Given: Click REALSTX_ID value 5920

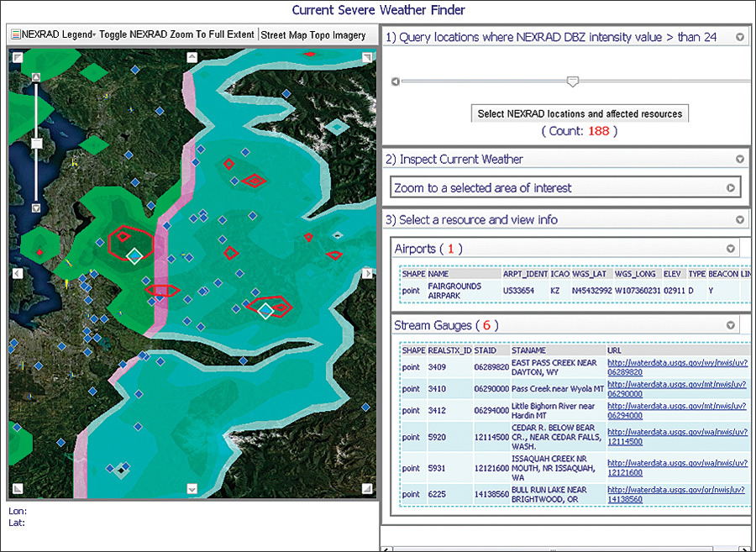Looking at the screenshot, I should [x=437, y=437].
